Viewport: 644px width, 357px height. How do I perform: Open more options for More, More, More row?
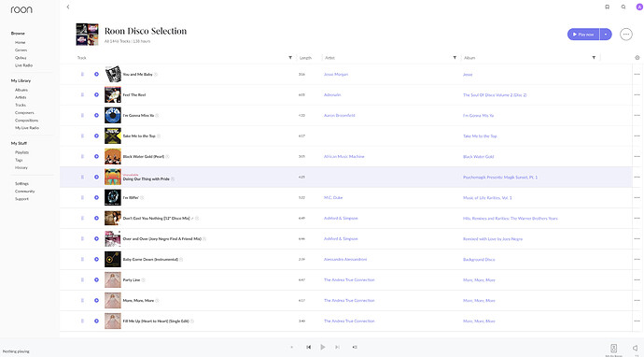pos(637,301)
